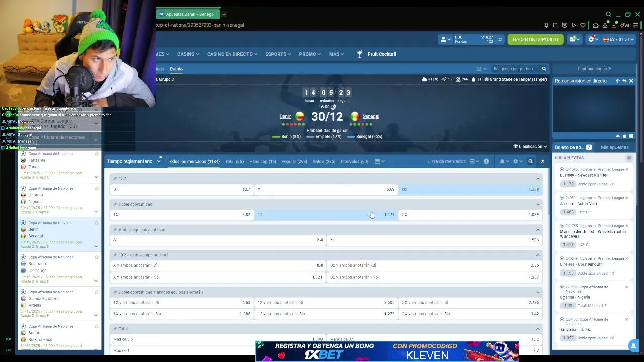Click the browser snapshot capture icon
The width and height of the screenshot is (644, 362).
555,25
